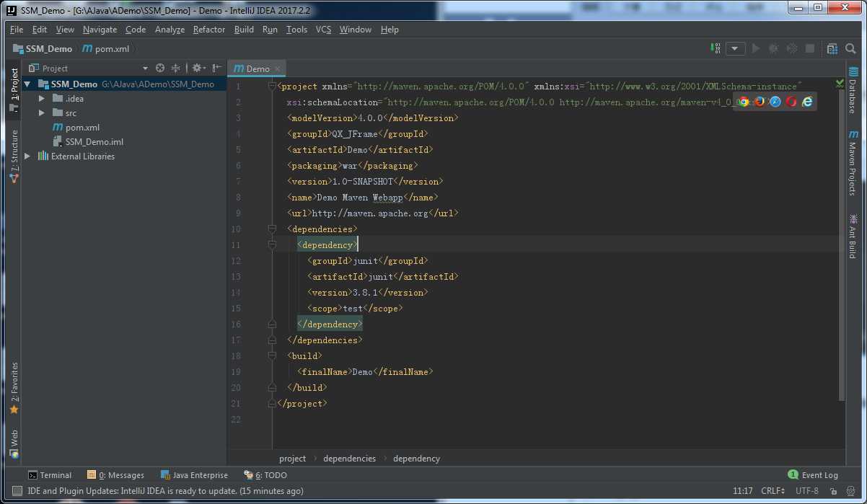The height and width of the screenshot is (504, 867).
Task: Toggle the Web side tool button
Action: tap(14, 443)
